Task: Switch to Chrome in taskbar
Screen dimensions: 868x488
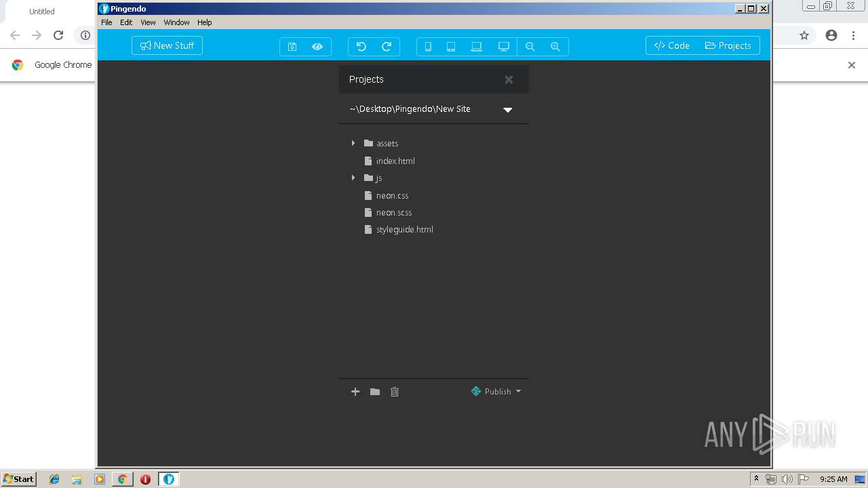Action: (122, 479)
